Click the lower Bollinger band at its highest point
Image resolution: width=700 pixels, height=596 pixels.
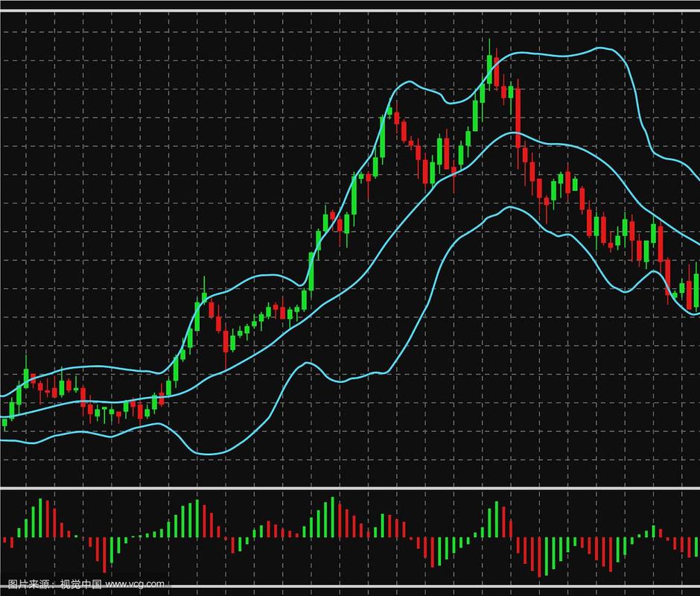(511, 206)
